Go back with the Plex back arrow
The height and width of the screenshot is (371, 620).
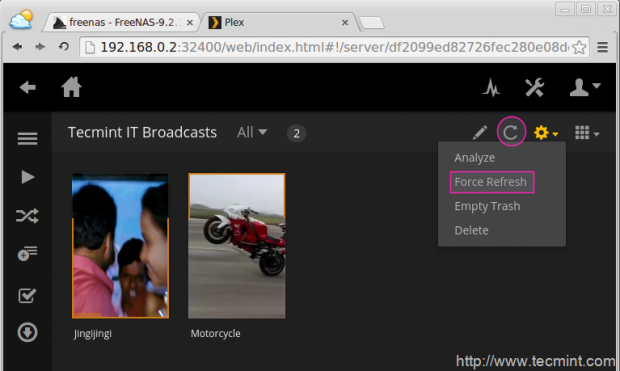[28, 87]
